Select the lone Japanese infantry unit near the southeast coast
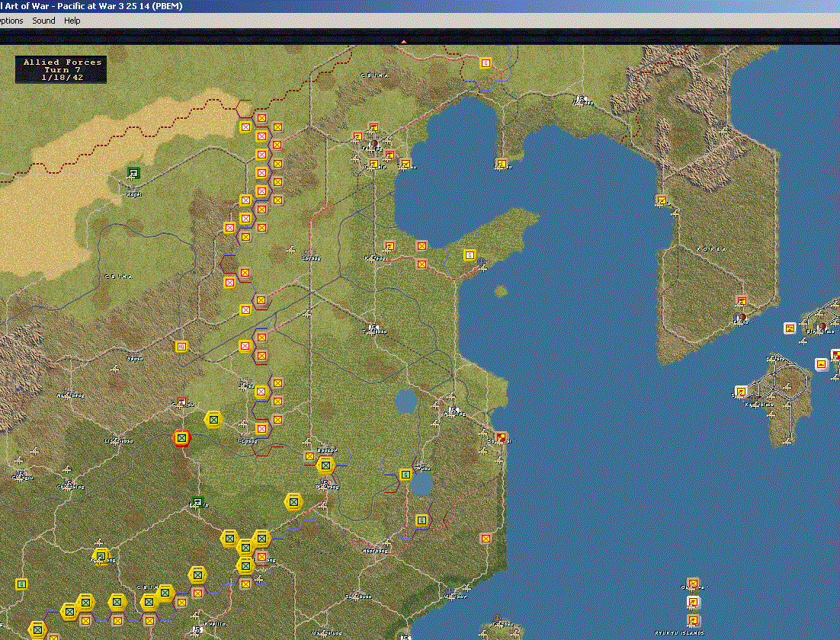840x640 pixels. click(x=486, y=538)
